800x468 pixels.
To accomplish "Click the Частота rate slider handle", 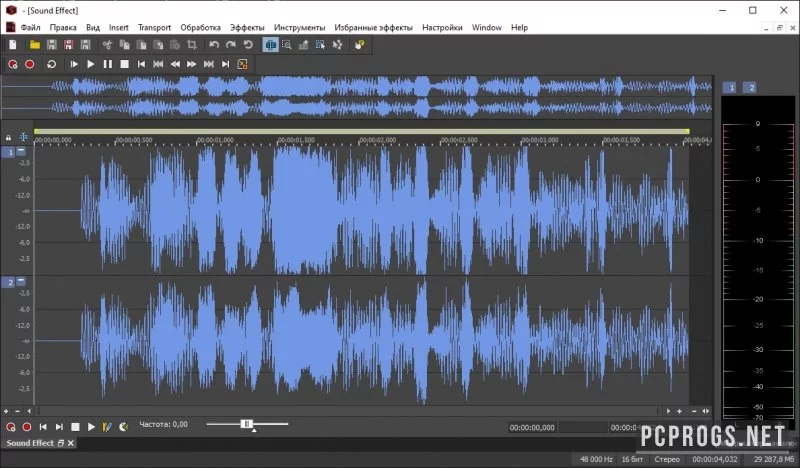I will pyautogui.click(x=247, y=424).
